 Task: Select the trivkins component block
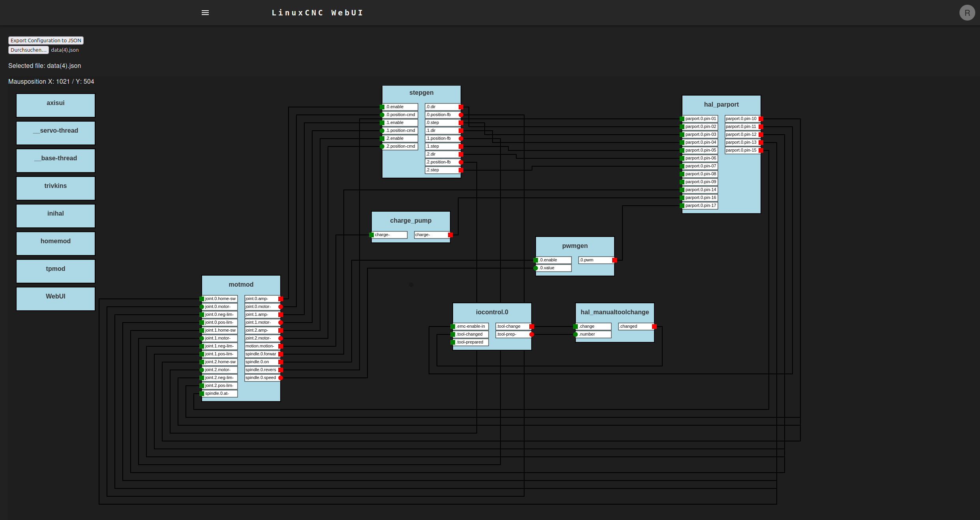[56, 188]
